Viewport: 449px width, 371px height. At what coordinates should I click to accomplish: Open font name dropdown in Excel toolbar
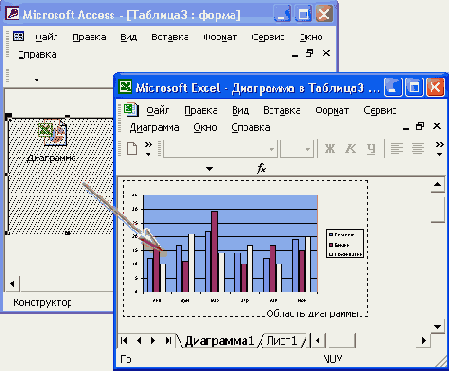pos(272,149)
